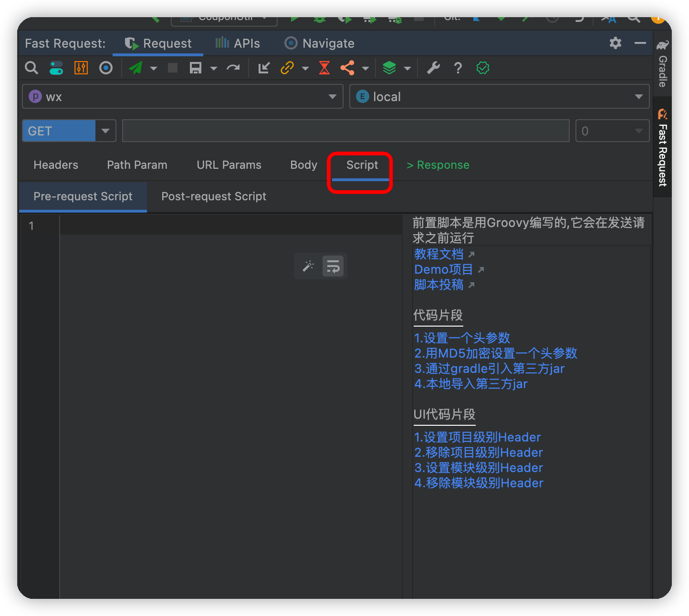Screen dimensions: 689x616
Task: Expand the GET method dropdown
Action: tap(105, 130)
